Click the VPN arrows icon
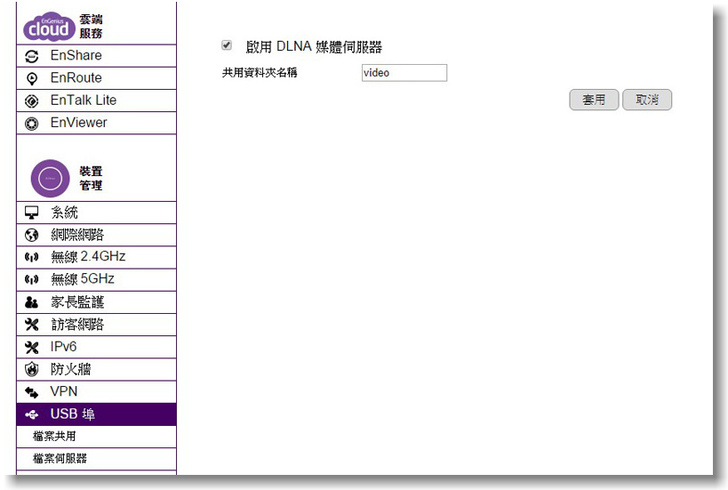This screenshot has height=490, width=728. tap(32, 392)
